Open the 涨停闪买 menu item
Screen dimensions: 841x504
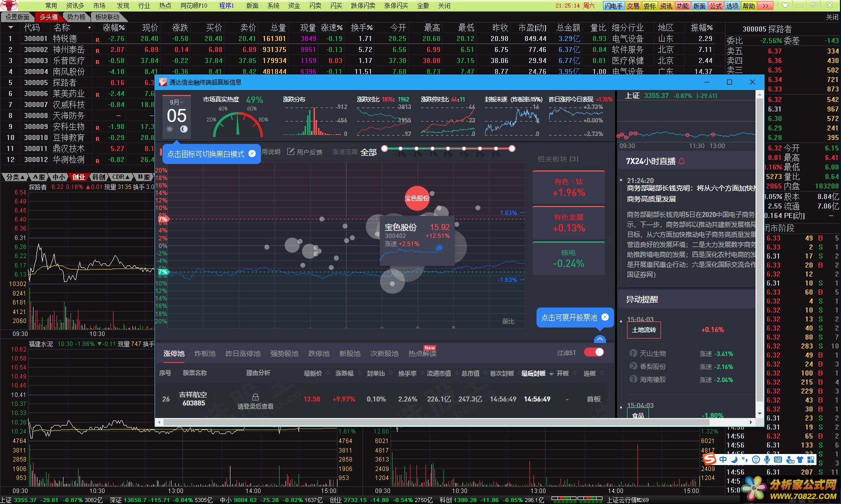(x=396, y=5)
